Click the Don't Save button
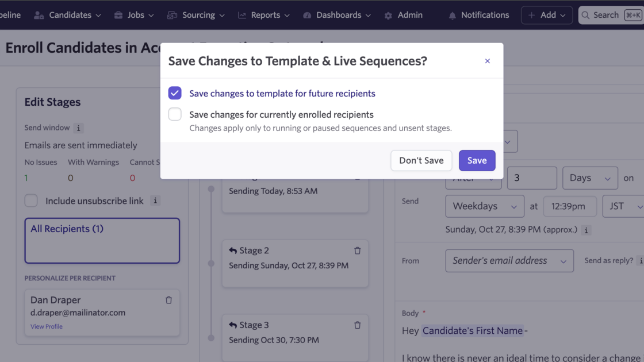The height and width of the screenshot is (362, 644). pyautogui.click(x=421, y=160)
